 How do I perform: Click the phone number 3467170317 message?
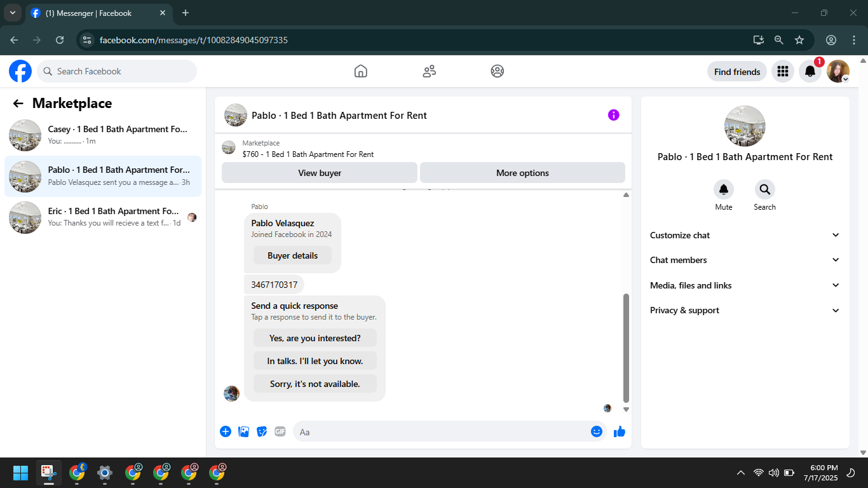pos(275,285)
